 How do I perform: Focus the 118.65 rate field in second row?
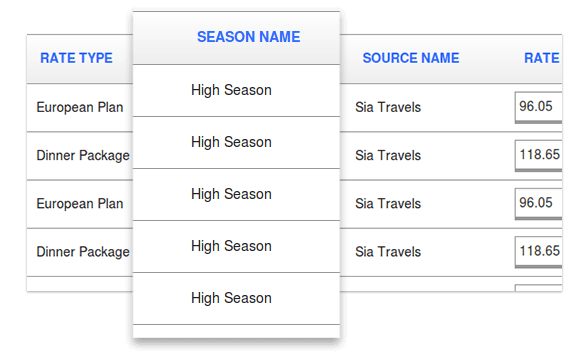click(x=538, y=155)
